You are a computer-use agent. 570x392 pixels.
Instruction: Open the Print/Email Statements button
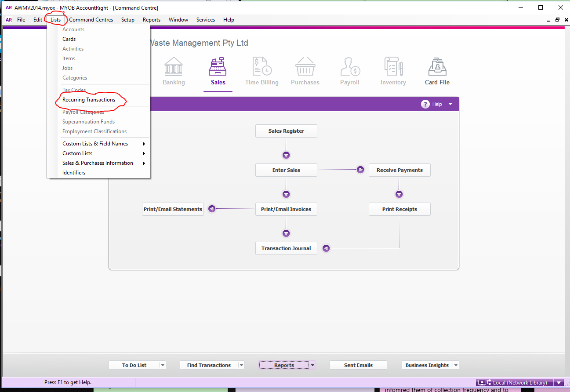[173, 209]
